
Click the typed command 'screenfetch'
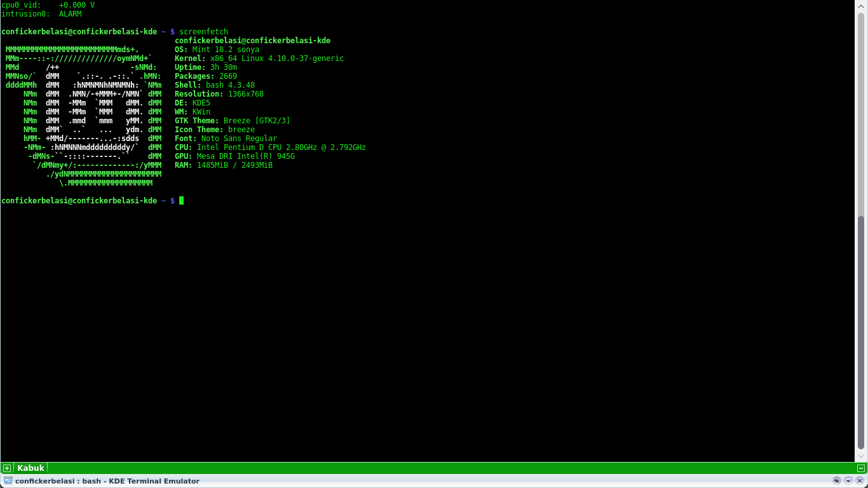coord(203,32)
